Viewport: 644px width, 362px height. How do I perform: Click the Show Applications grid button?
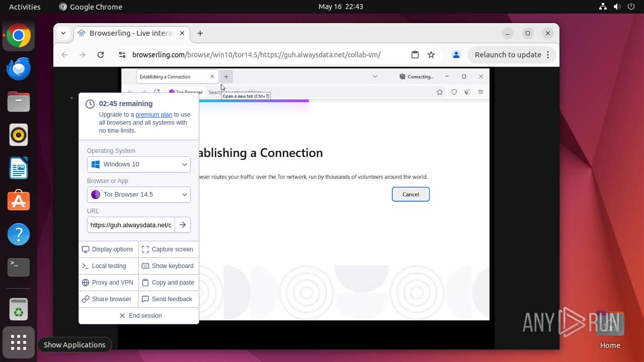point(19,343)
